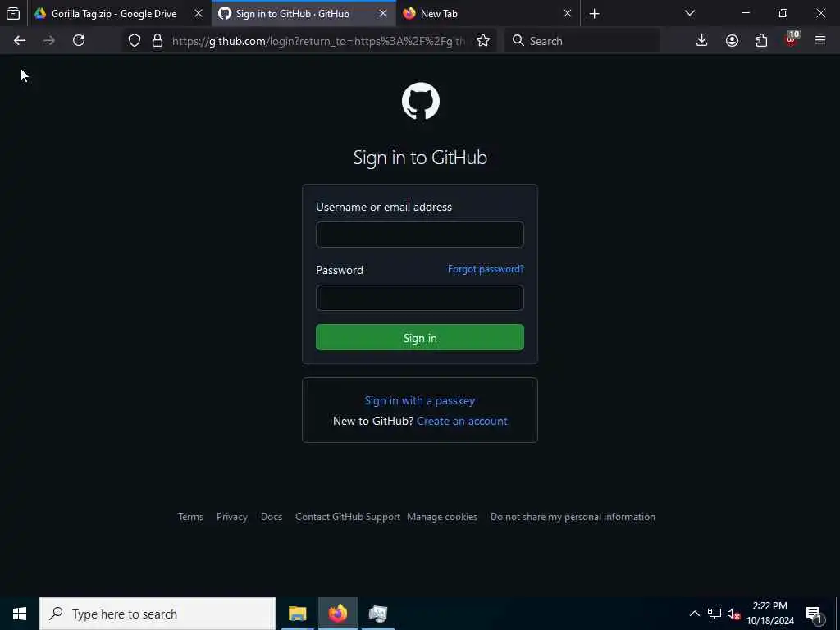Go back using the browser back arrow
840x630 pixels.
coord(20,40)
